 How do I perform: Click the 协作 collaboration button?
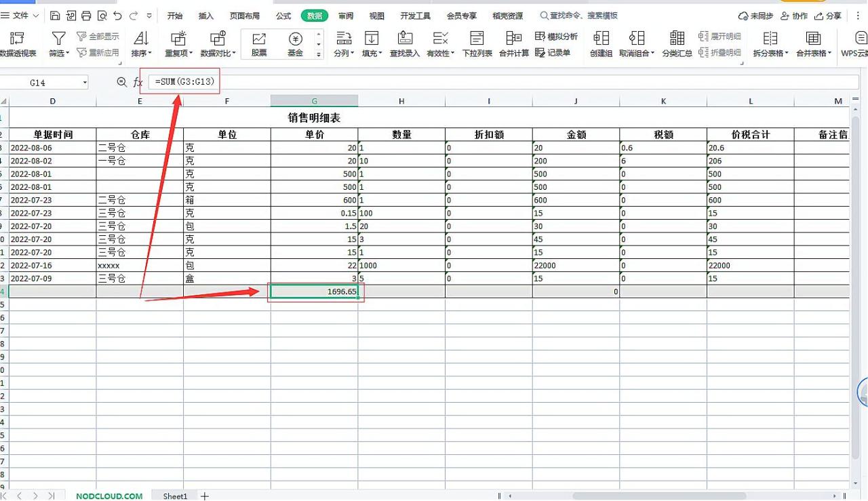pyautogui.click(x=793, y=16)
